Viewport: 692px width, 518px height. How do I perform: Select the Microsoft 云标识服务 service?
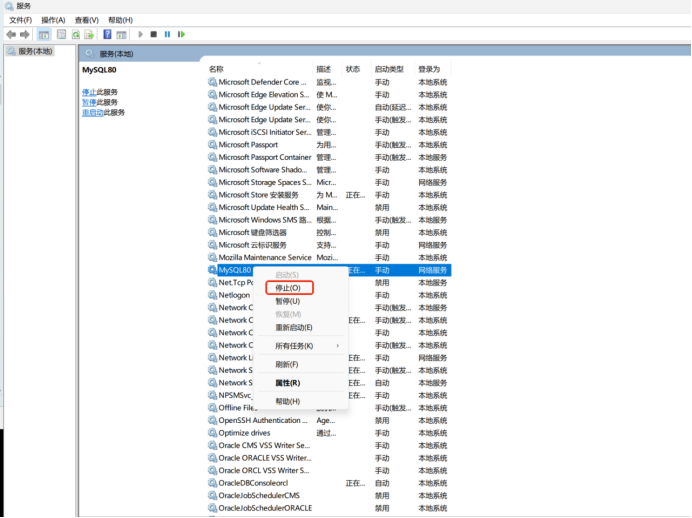tap(329, 245)
